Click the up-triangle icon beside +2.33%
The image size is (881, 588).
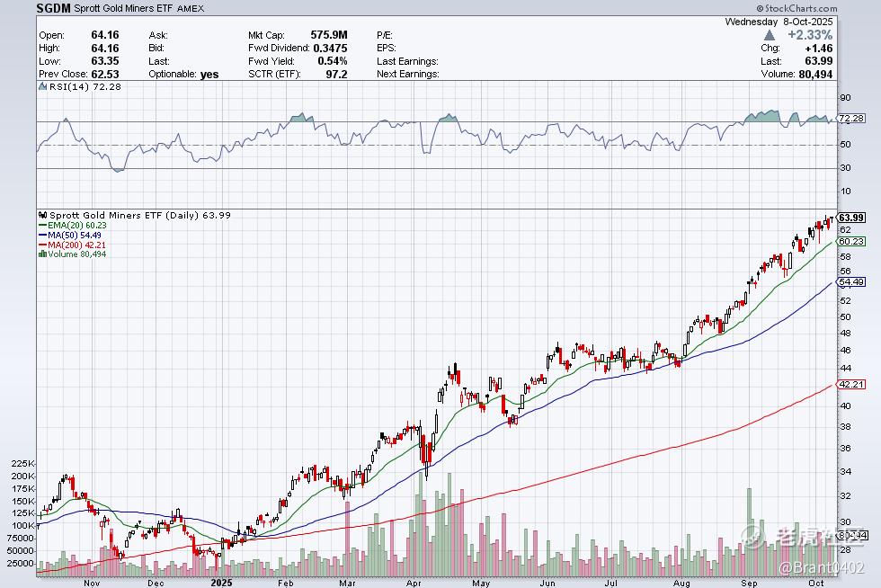tap(770, 35)
